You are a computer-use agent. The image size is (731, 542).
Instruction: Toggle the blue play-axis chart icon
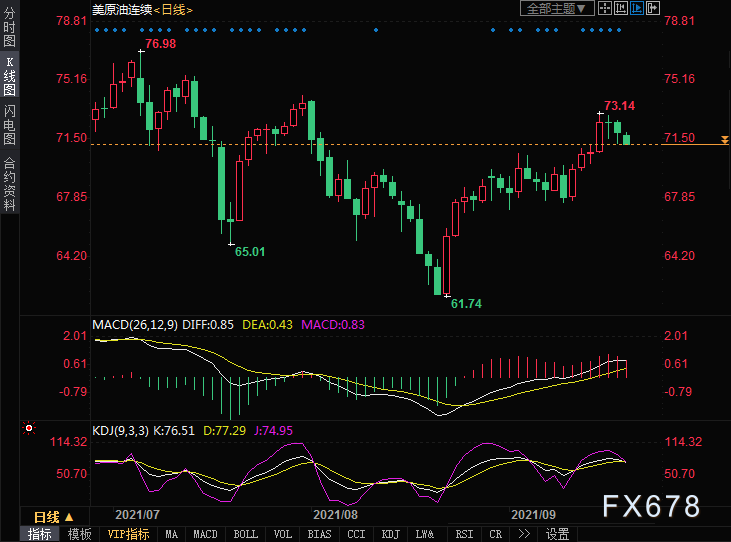(636, 8)
